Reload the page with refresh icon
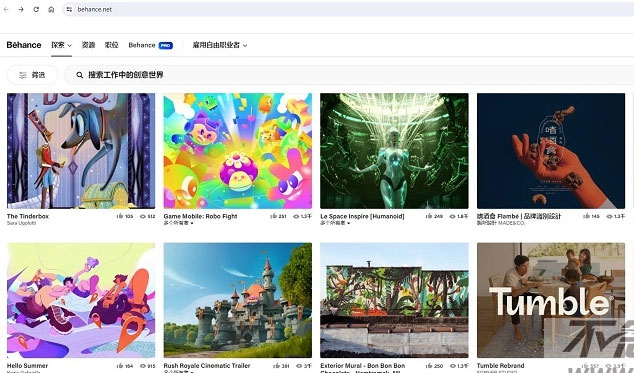Screen dimensions: 634x373 tap(36, 9)
